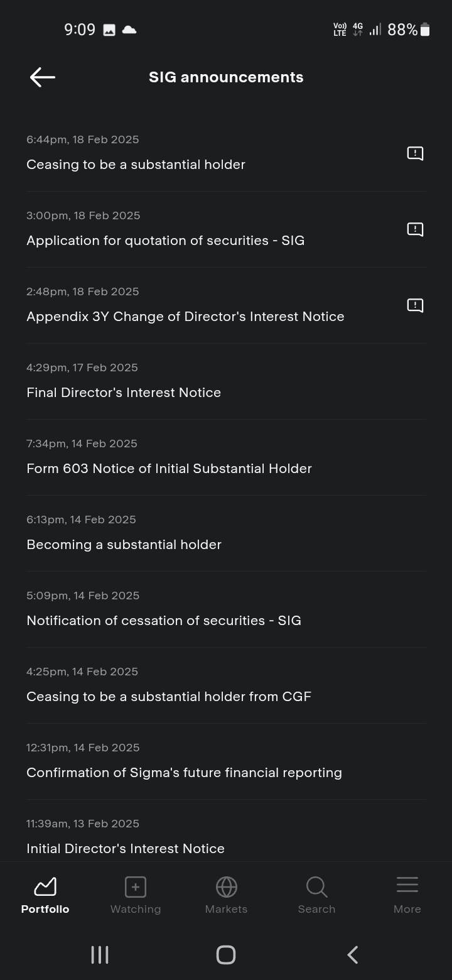The image size is (452, 980).
Task: Switch to the Watching tab
Action: click(x=136, y=895)
